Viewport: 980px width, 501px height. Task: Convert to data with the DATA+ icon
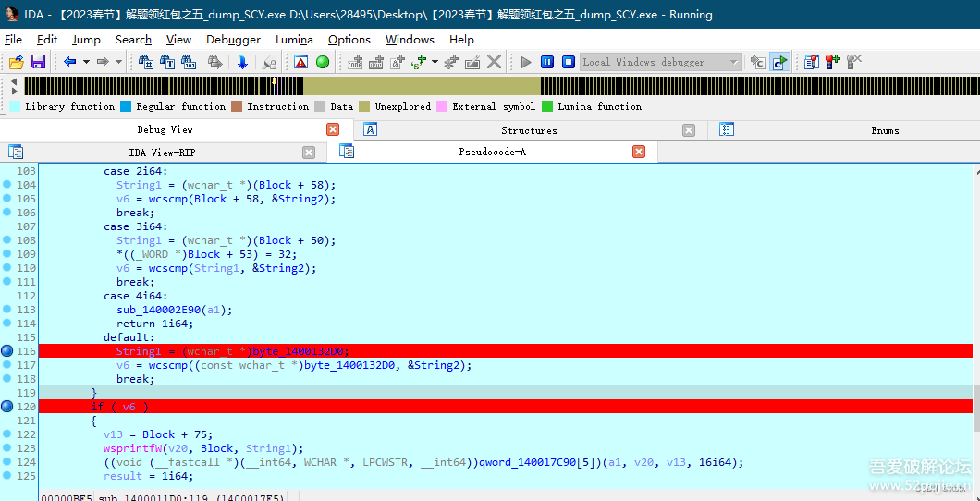pos(376,62)
